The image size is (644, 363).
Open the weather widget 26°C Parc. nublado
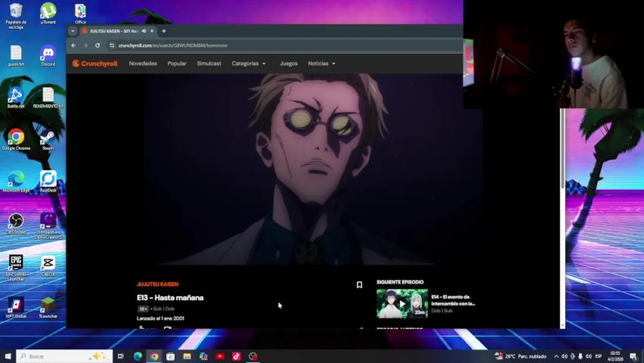(521, 356)
